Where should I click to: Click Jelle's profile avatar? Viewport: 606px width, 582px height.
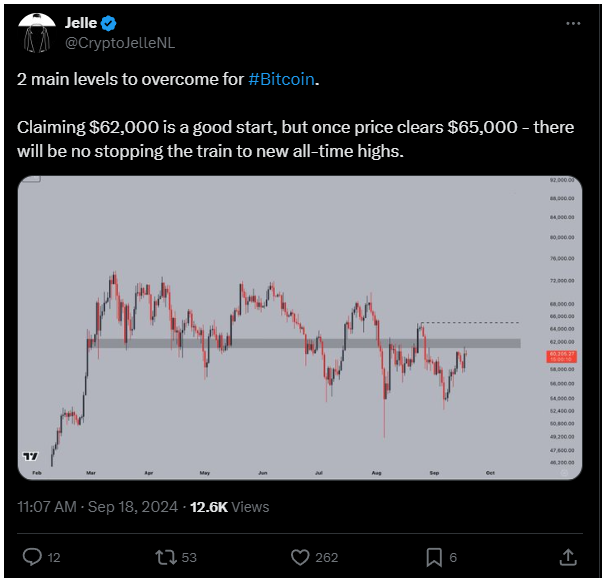[x=37, y=33]
